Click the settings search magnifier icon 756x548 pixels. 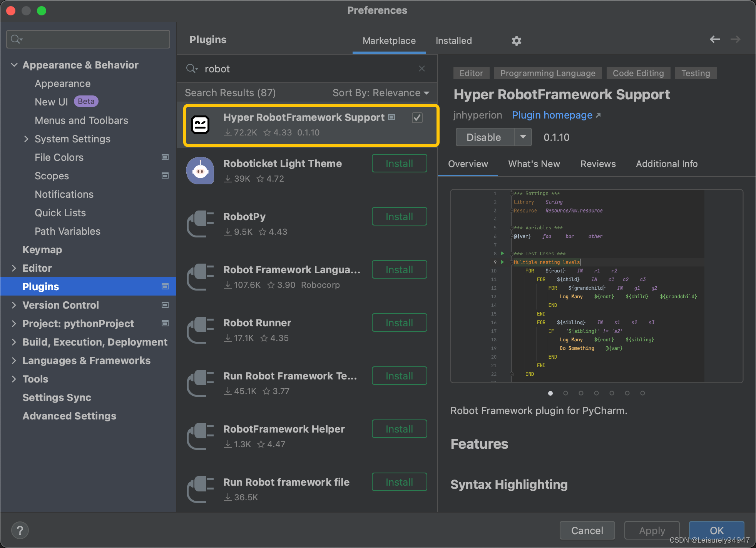tap(17, 39)
